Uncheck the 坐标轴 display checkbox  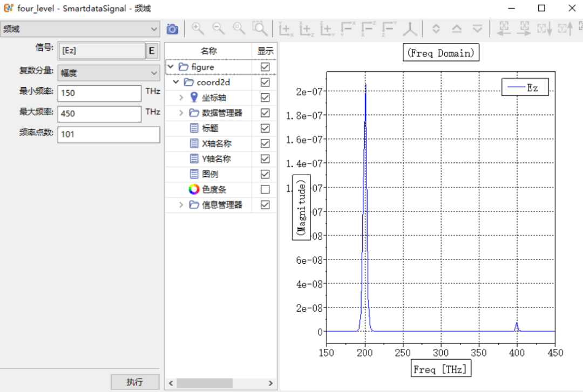pos(265,98)
